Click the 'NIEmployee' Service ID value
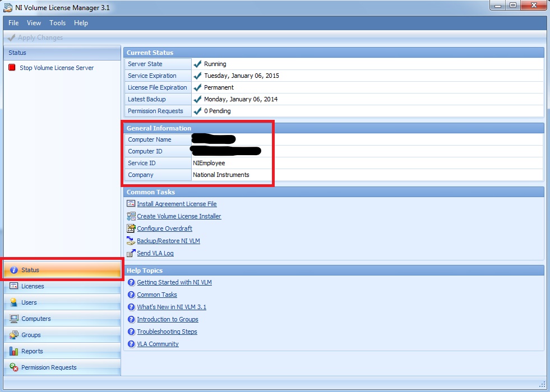Image resolution: width=550 pixels, height=392 pixels. point(209,163)
